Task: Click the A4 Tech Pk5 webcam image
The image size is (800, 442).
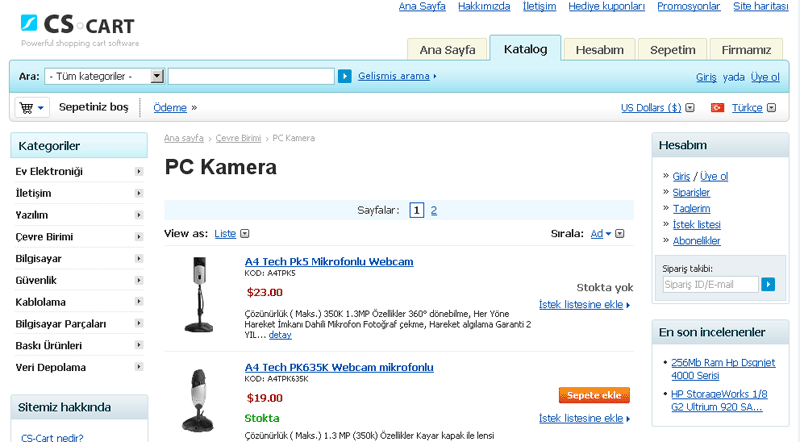Action: coord(199,295)
